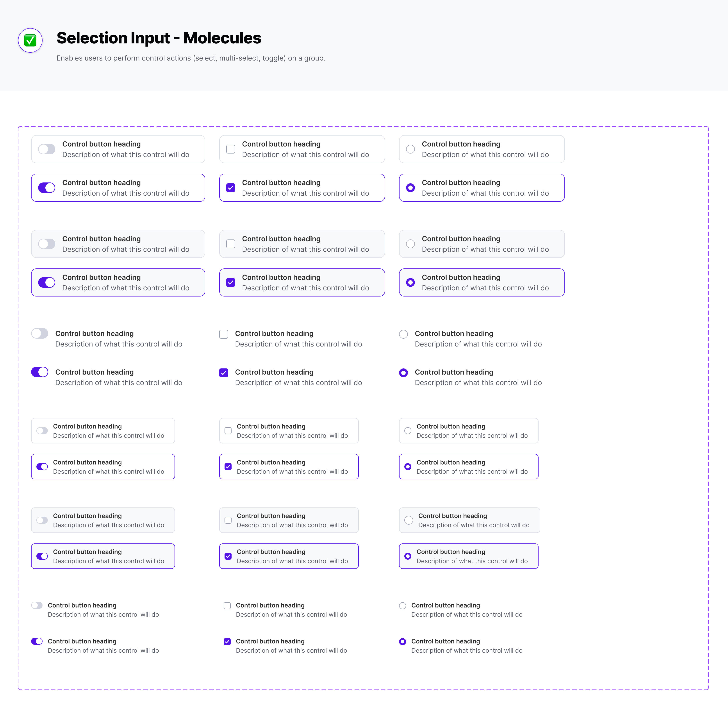Uncheck the small borderless checked checkbox
The width and height of the screenshot is (728, 709).
pos(227,642)
